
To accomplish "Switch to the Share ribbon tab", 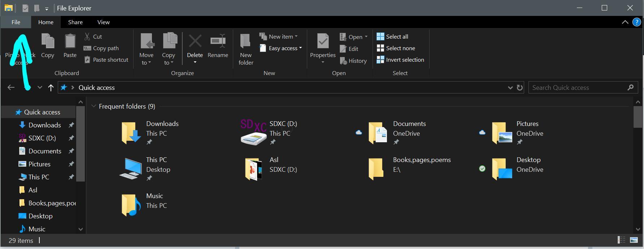I will coord(75,22).
